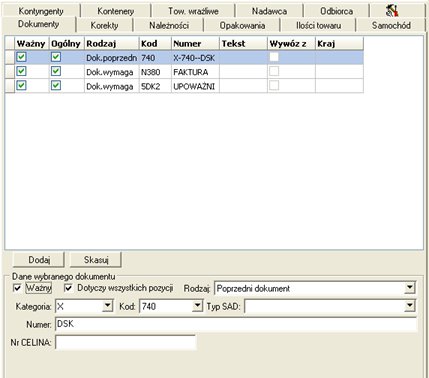Select the Tow. wrażliwe tab
429x378 pixels.
click(193, 11)
